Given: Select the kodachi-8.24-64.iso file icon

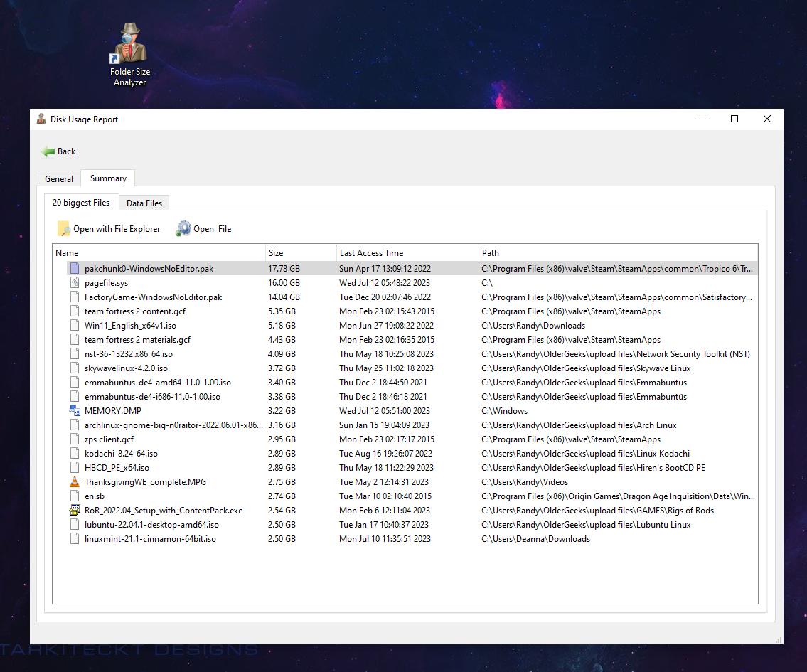Looking at the screenshot, I should coord(75,453).
